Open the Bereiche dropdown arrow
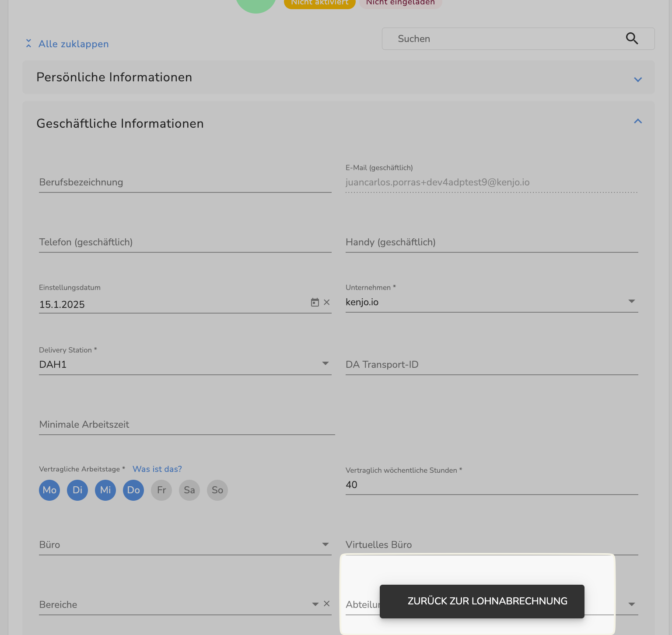 coord(315,604)
